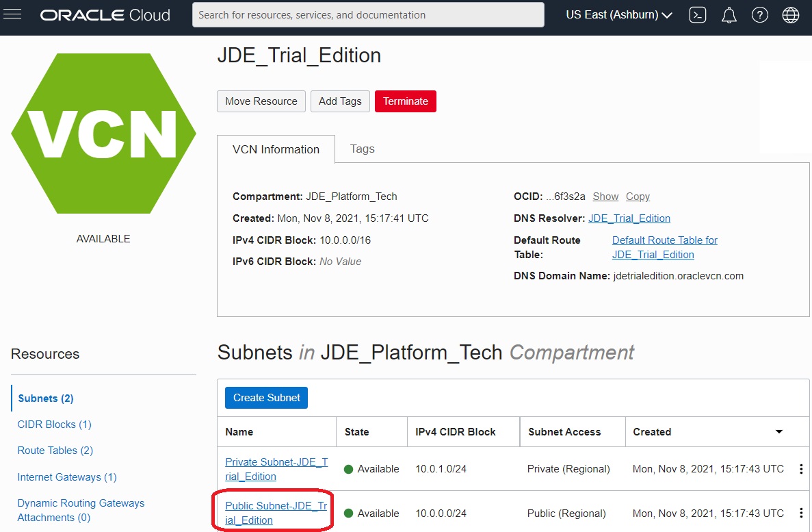Screen dimensions: 812x532
Task: Launch Cloud Shell from the top bar
Action: pos(698,14)
